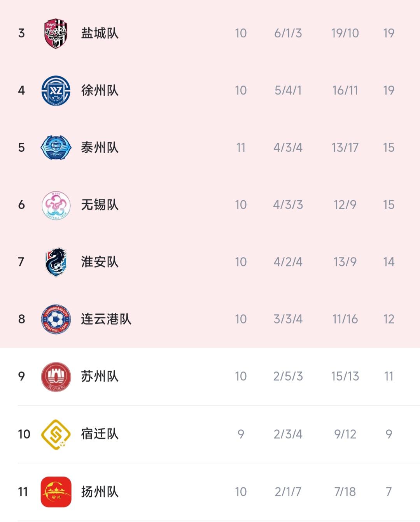This screenshot has width=420, height=522.
Task: Tap the Yangzhou red square logo
Action: pos(56,492)
